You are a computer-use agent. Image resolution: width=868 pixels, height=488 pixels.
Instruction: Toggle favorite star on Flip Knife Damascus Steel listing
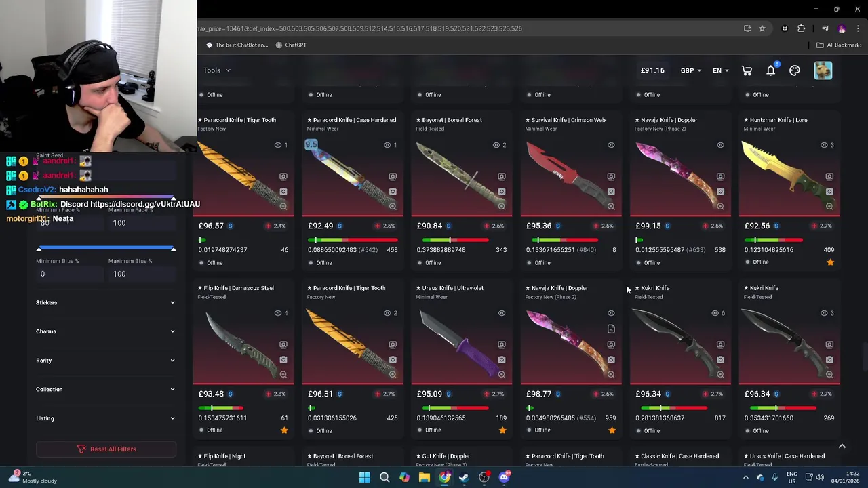[x=284, y=430]
